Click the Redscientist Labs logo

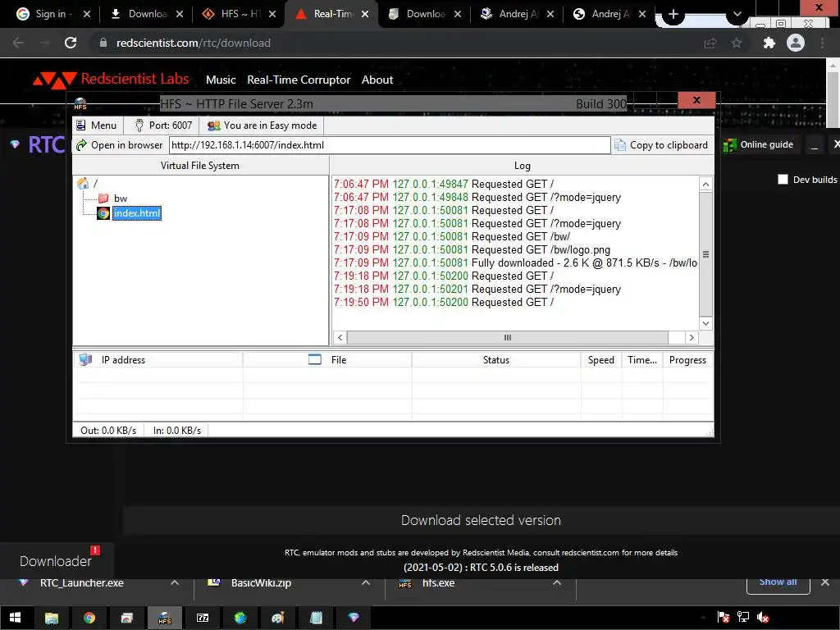tap(111, 80)
